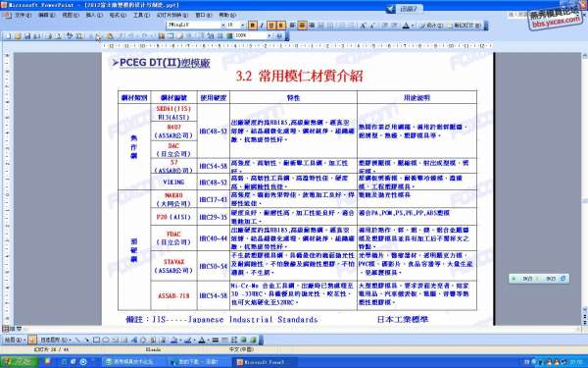This screenshot has height=368, width=588.
Task: Toggle Underline formatting button
Action: pos(271,26)
